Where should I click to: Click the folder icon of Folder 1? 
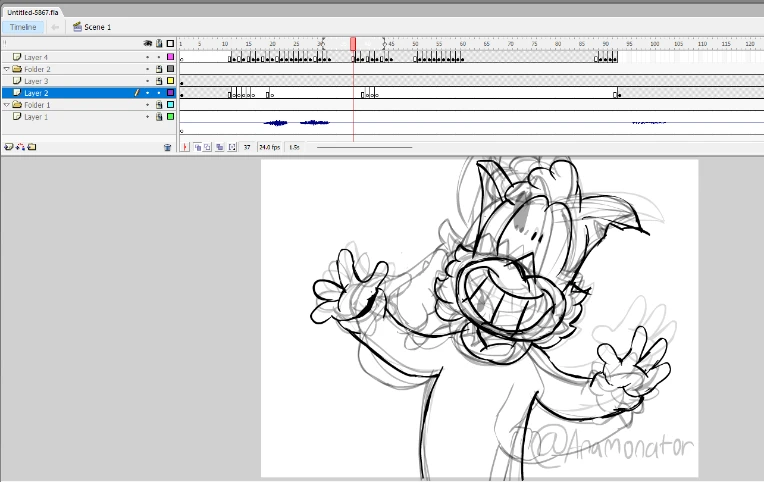coord(17,104)
